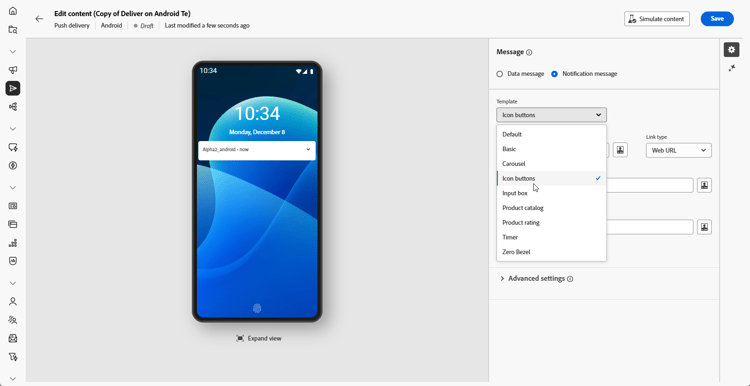This screenshot has width=750, height=386.
Task: Select the Data message radio button
Action: (x=499, y=74)
